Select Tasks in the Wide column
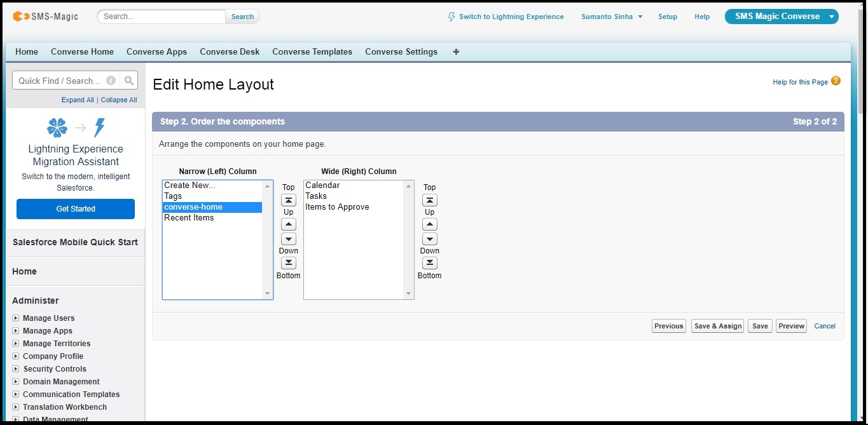This screenshot has height=425, width=868. 354,196
